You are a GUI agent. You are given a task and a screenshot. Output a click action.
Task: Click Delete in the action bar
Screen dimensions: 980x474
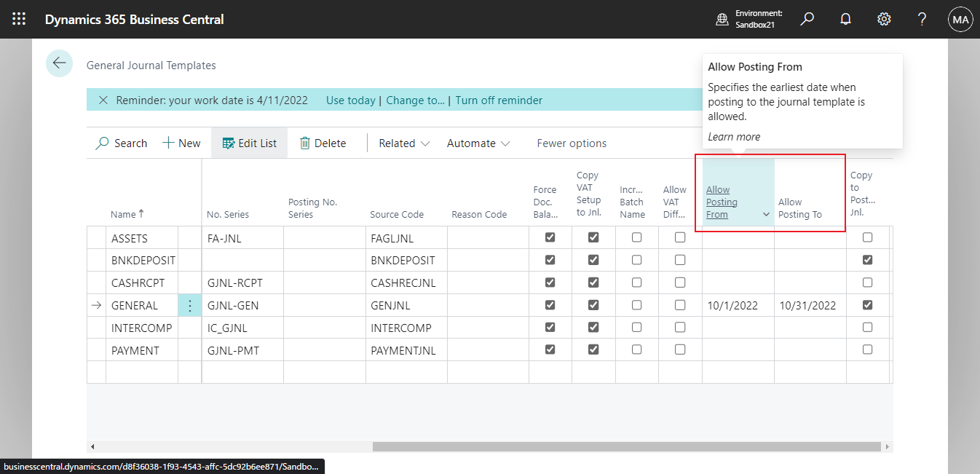[x=323, y=143]
